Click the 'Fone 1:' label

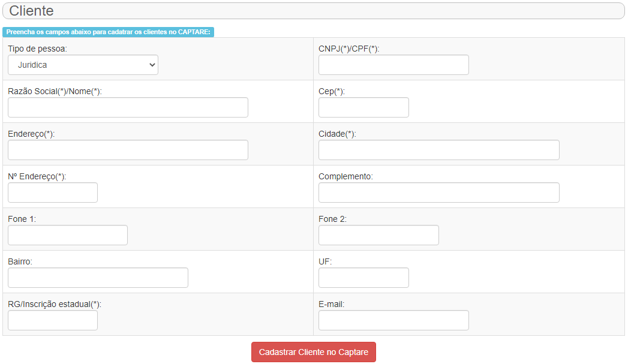pos(22,219)
